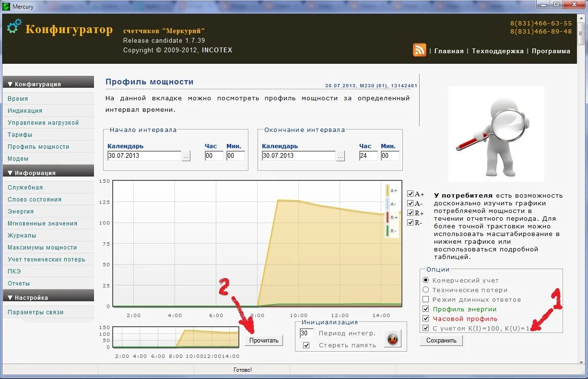
Task: Click the end interval Час field
Action: pyautogui.click(x=368, y=156)
